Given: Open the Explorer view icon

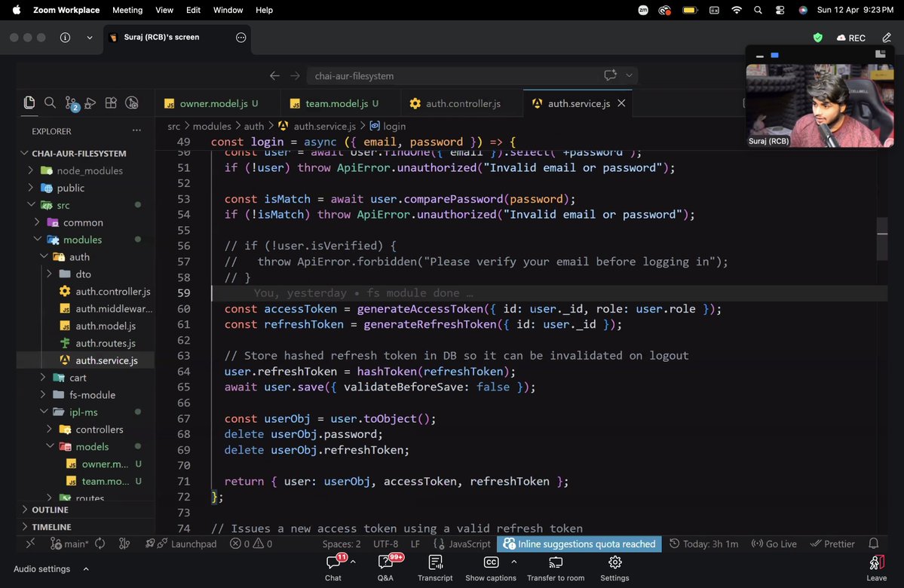Looking at the screenshot, I should [x=29, y=103].
